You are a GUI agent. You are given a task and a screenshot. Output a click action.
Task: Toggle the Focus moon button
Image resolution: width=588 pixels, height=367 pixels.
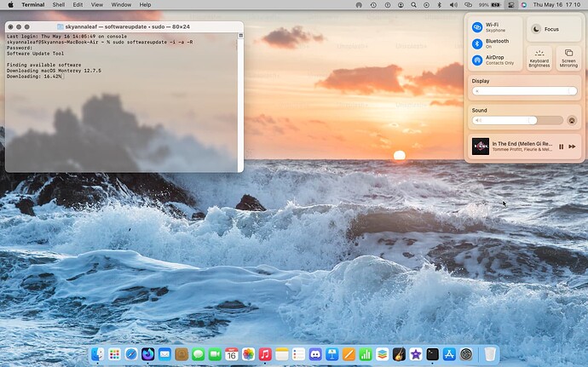[536, 29]
